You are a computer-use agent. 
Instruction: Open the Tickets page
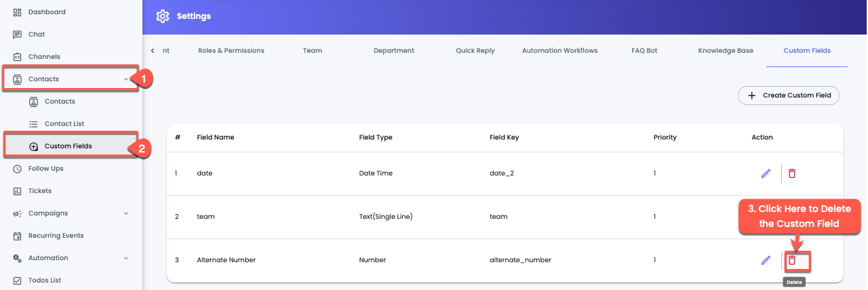click(x=39, y=191)
